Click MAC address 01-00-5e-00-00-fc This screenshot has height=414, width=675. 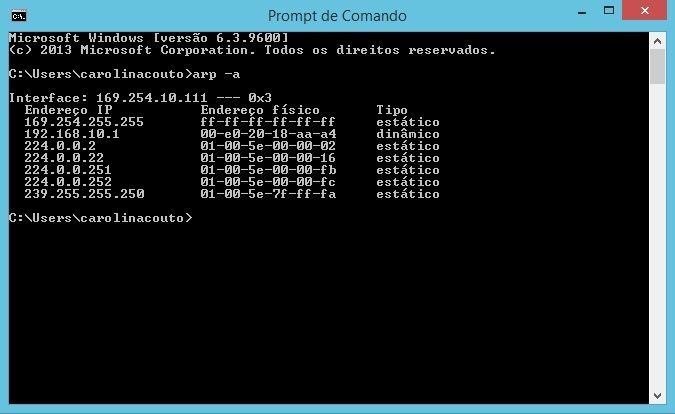(268, 182)
